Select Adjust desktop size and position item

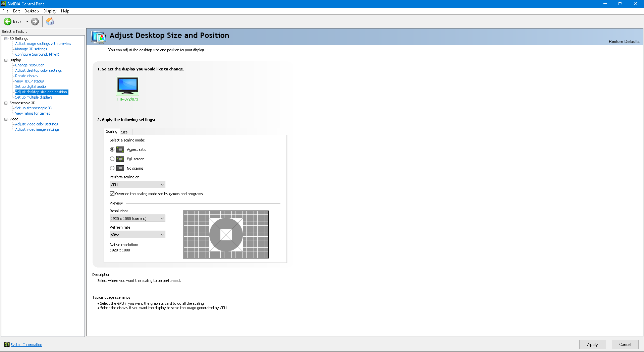click(42, 92)
